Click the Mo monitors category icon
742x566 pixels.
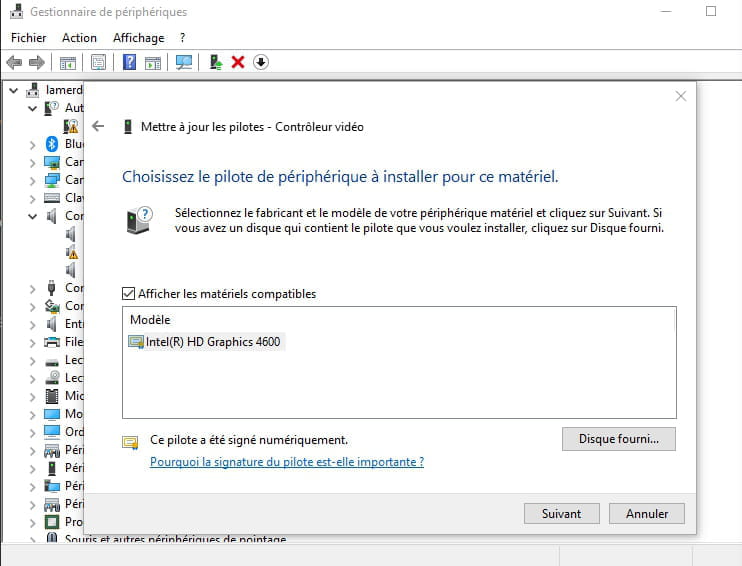pyautogui.click(x=52, y=414)
